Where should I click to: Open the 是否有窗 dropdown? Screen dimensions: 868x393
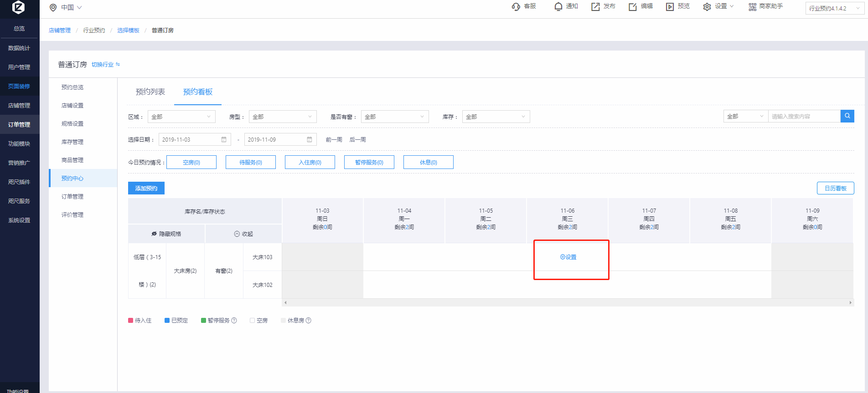[395, 117]
